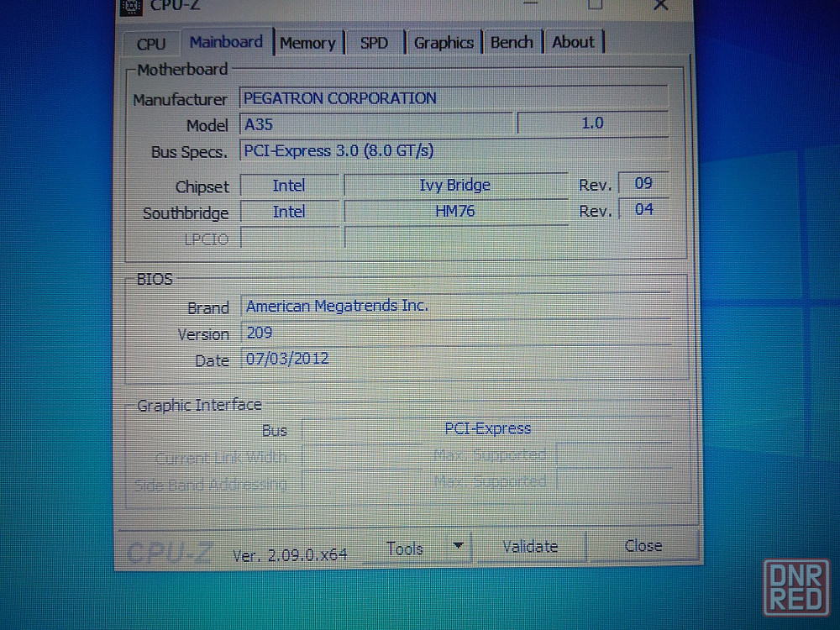Viewport: 840px width, 630px height.
Task: Open the Graphics tab
Action: click(x=444, y=42)
